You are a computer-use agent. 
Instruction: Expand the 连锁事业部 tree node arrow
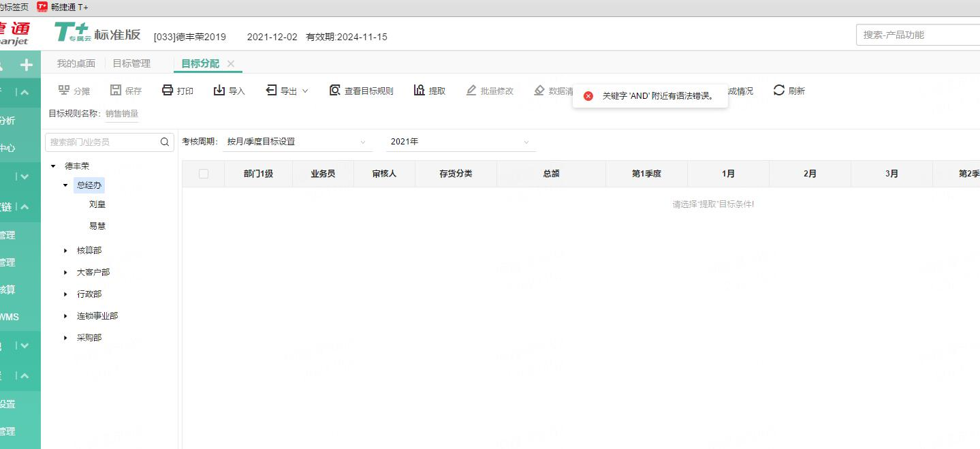(x=65, y=316)
